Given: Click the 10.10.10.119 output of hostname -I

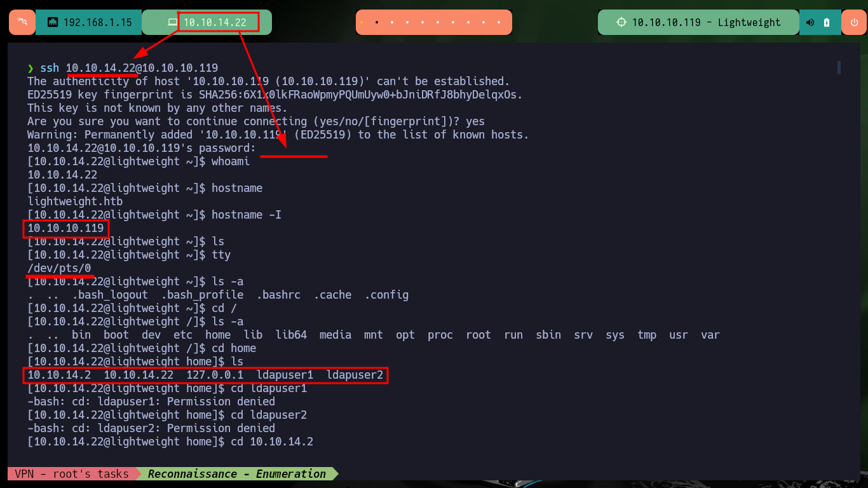Looking at the screenshot, I should point(65,228).
